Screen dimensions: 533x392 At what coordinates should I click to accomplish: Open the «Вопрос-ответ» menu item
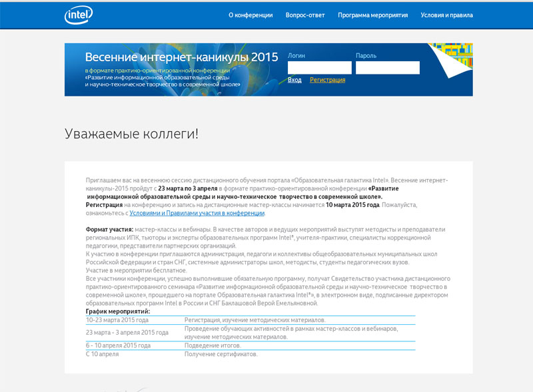coord(305,15)
